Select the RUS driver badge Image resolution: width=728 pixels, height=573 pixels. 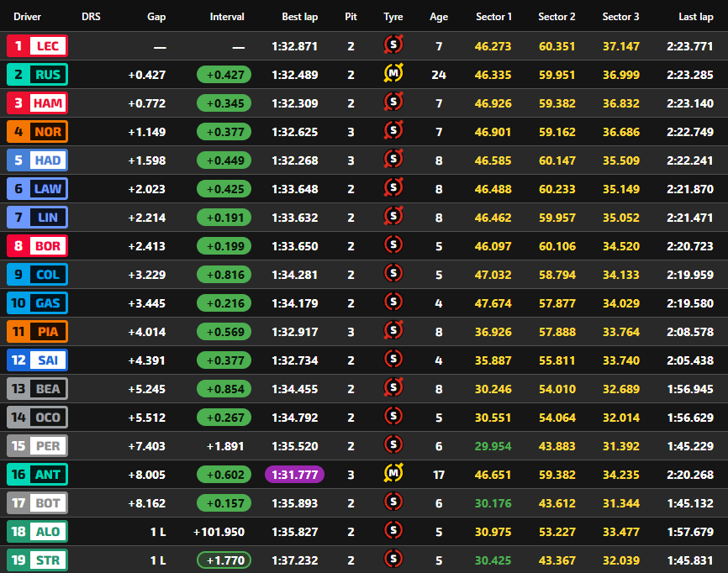coord(37,75)
